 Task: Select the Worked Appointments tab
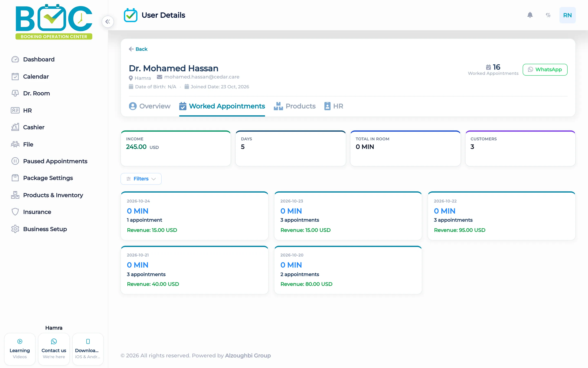[x=222, y=106]
